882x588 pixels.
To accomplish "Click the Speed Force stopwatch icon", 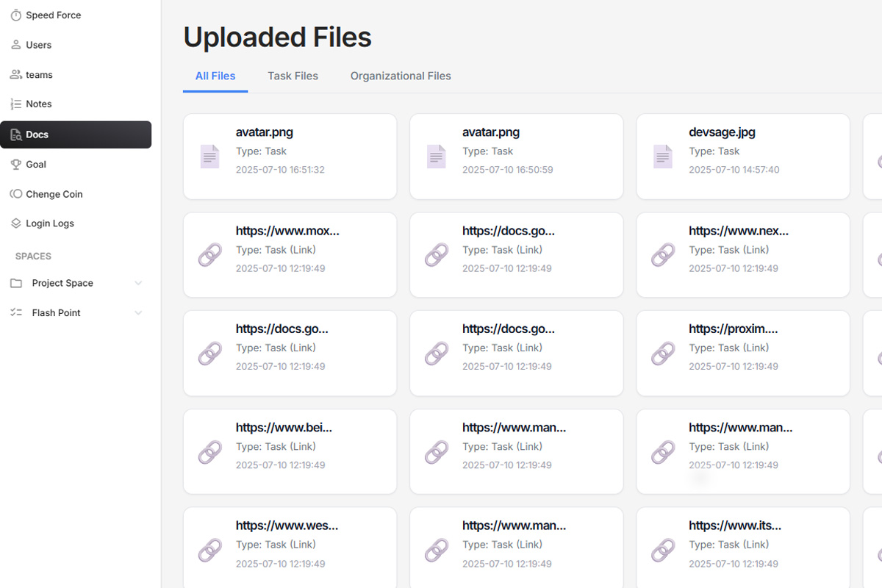I will (15, 15).
